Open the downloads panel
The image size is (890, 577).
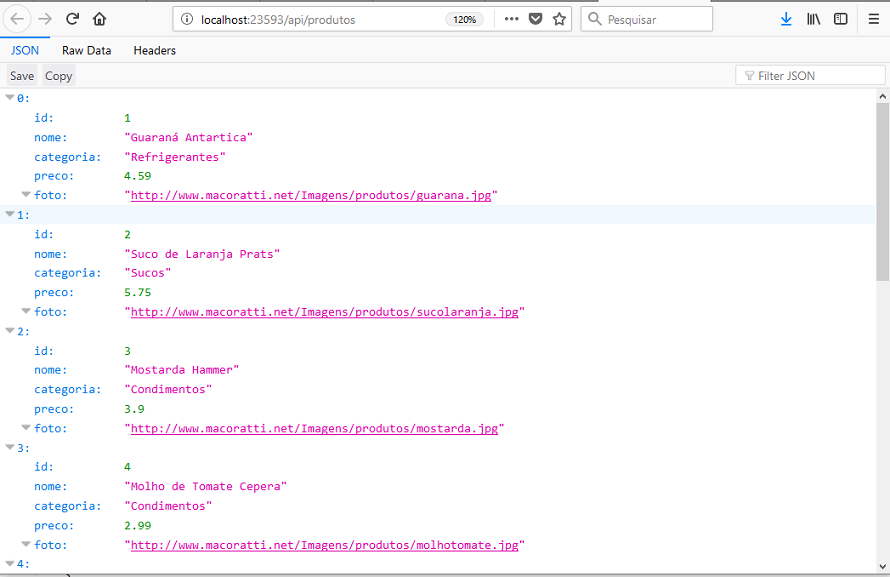click(786, 19)
